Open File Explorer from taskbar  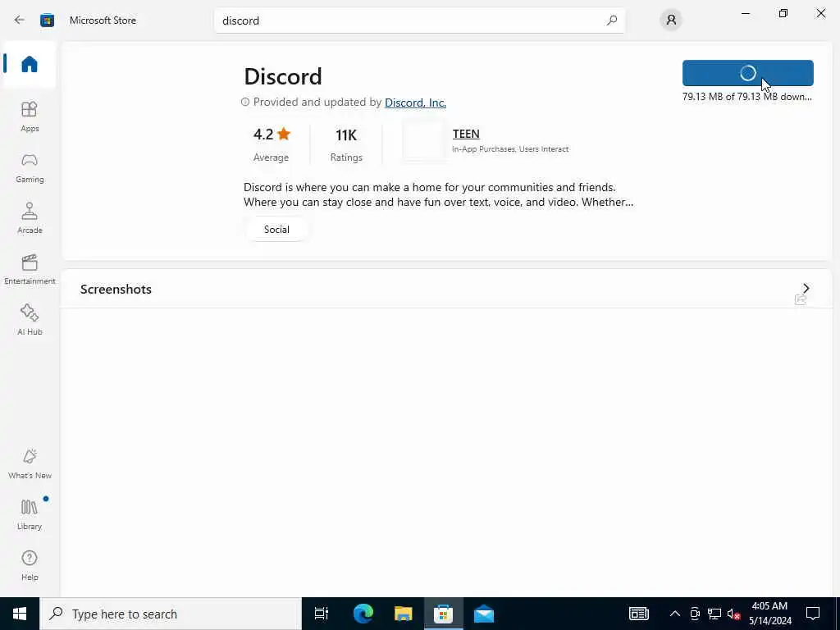click(x=403, y=614)
